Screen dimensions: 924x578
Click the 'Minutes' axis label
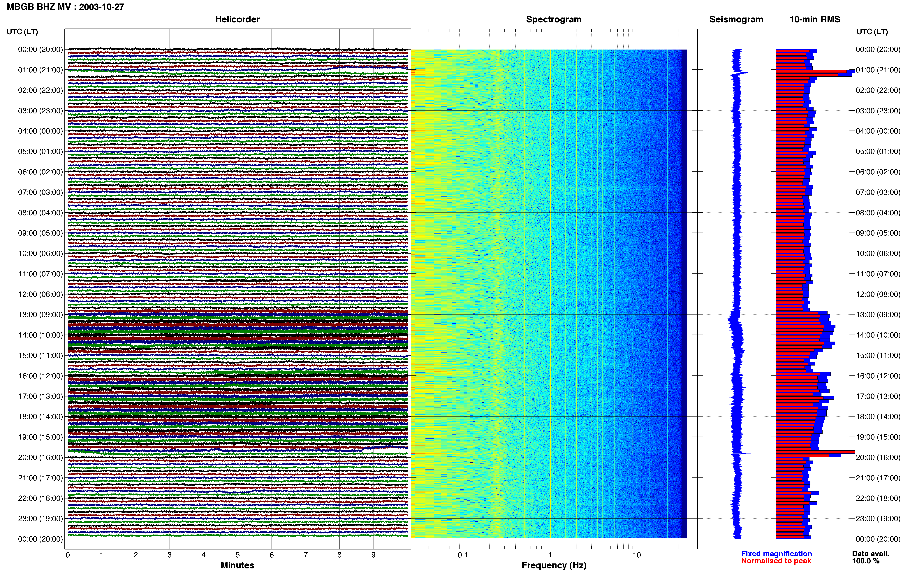point(237,565)
